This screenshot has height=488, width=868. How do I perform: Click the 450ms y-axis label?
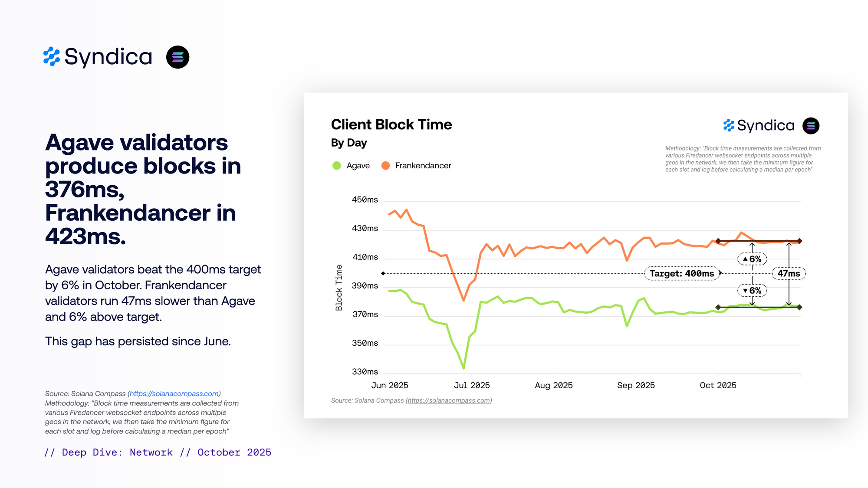[365, 200]
